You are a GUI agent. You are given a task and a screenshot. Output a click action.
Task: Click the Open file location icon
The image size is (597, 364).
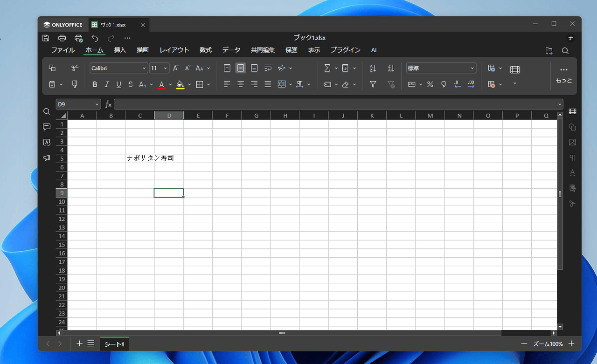(x=549, y=50)
